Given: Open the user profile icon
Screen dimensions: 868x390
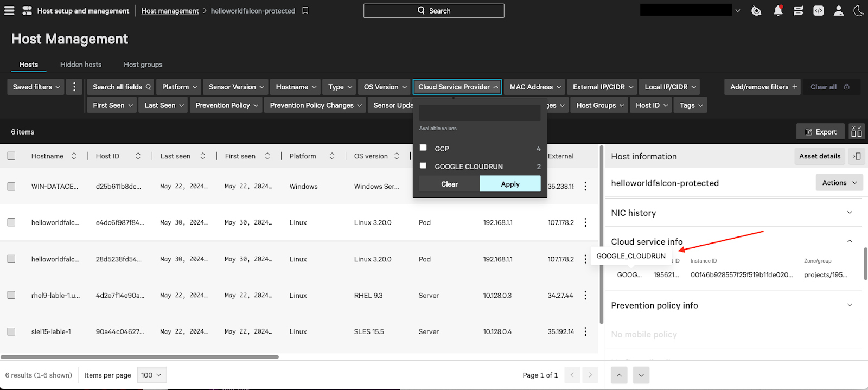Looking at the screenshot, I should 839,10.
